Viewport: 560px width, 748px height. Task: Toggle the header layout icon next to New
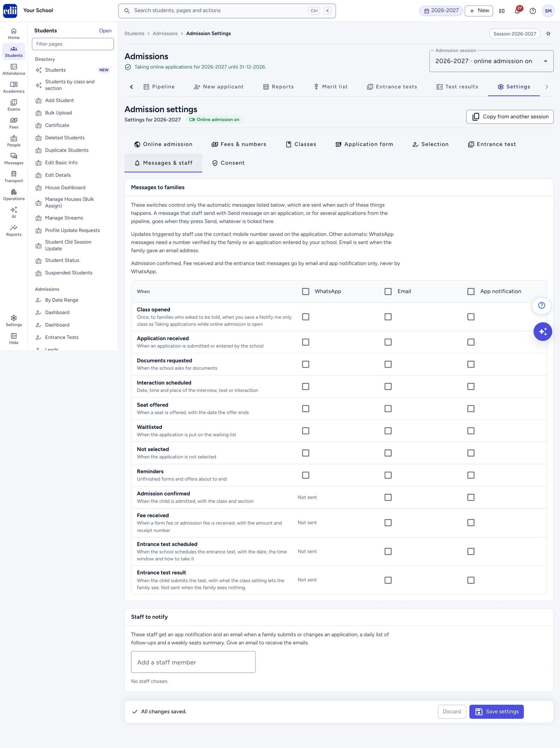[x=502, y=11]
